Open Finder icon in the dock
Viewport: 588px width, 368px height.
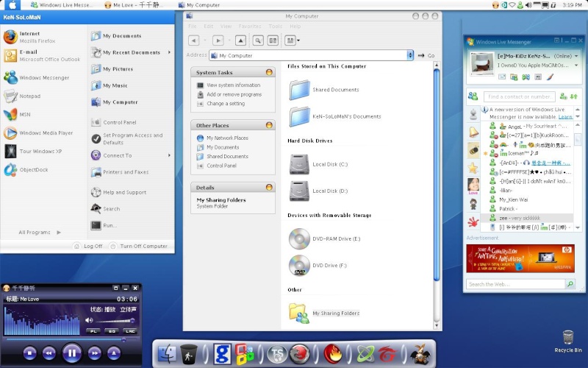[166, 354]
